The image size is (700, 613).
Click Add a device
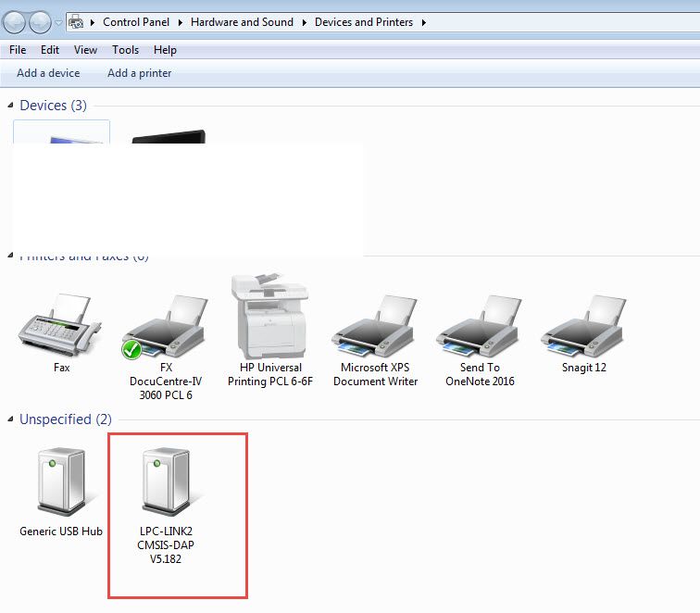coord(48,73)
